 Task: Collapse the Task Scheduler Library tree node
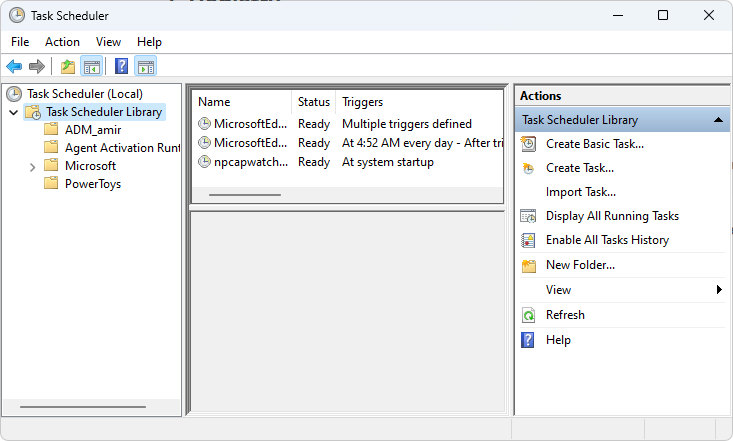(14, 112)
